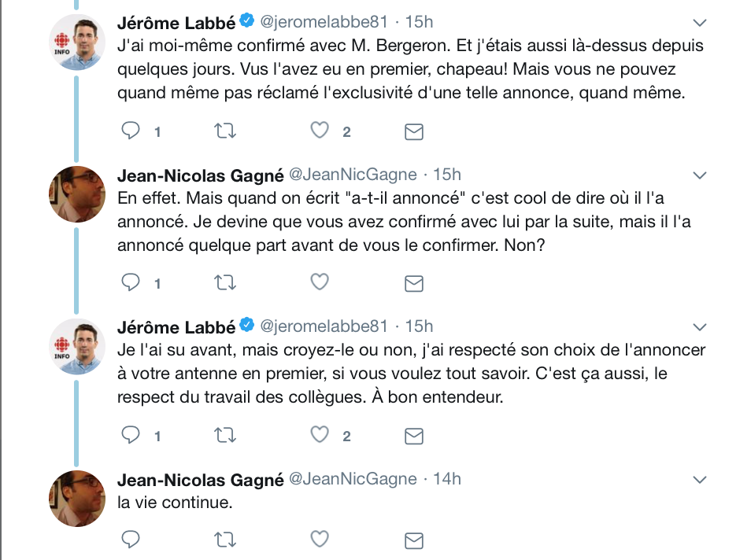This screenshot has height=560, width=751.
Task: Open options chevron on first Jérôme Labbé tweet
Action: point(700,23)
